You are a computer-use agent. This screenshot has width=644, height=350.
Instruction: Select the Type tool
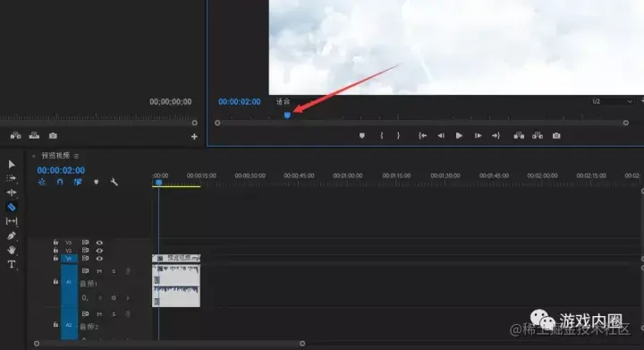tap(12, 265)
